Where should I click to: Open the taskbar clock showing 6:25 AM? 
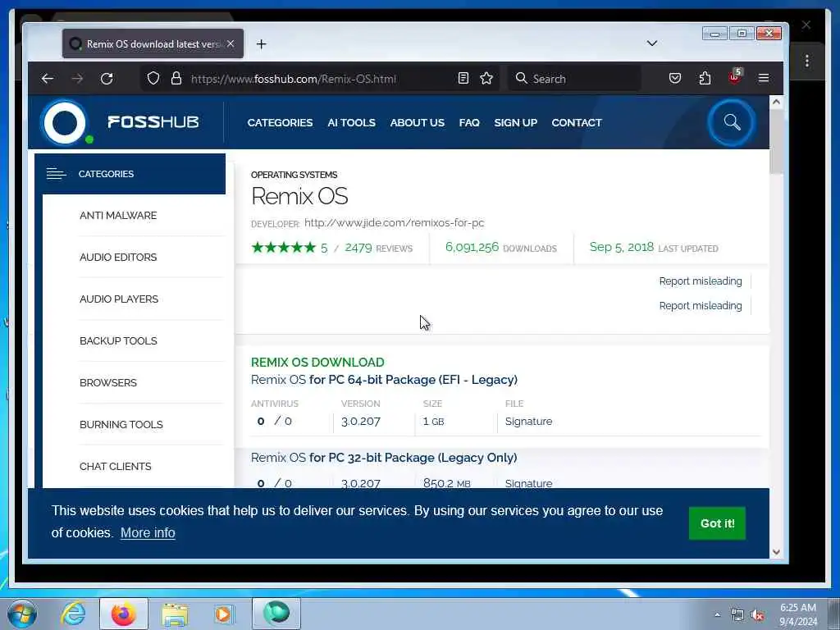[798, 614]
